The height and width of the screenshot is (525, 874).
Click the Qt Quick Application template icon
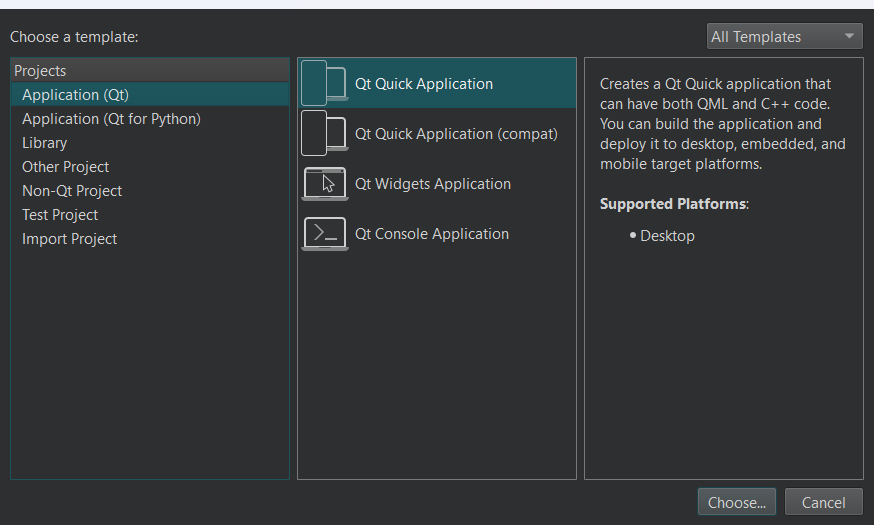click(325, 83)
